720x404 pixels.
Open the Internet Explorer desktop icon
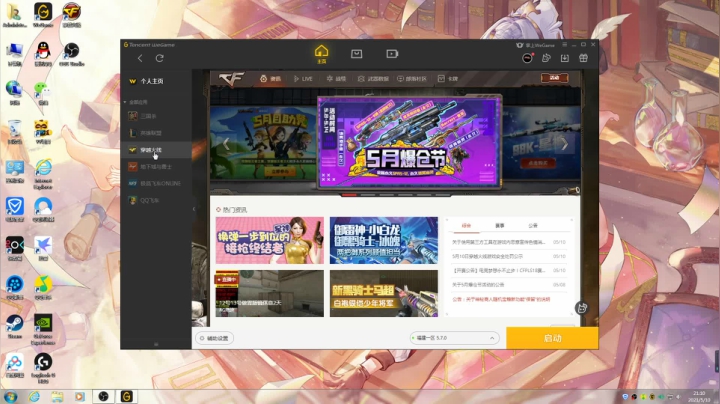(43, 174)
